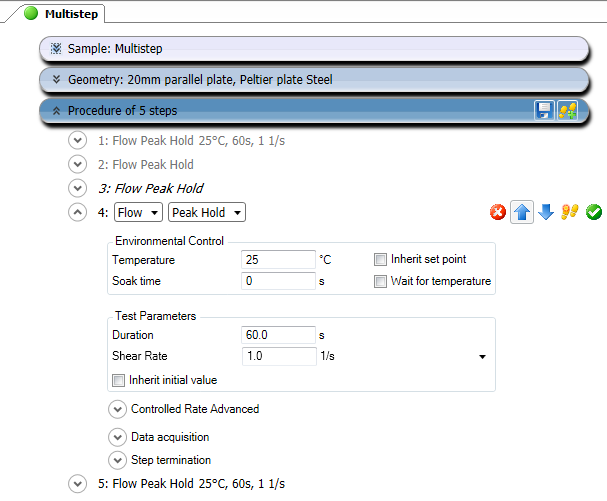
Task: Move step 4 down with blue arrow
Action: click(545, 212)
